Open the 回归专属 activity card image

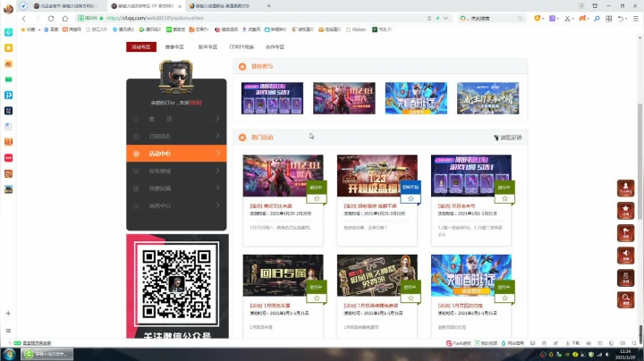pyautogui.click(x=283, y=276)
